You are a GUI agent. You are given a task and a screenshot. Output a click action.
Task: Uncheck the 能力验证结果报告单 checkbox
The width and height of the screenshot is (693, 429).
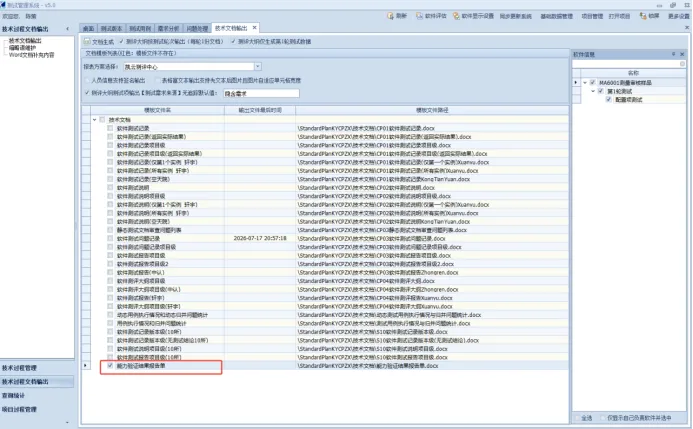(110, 365)
